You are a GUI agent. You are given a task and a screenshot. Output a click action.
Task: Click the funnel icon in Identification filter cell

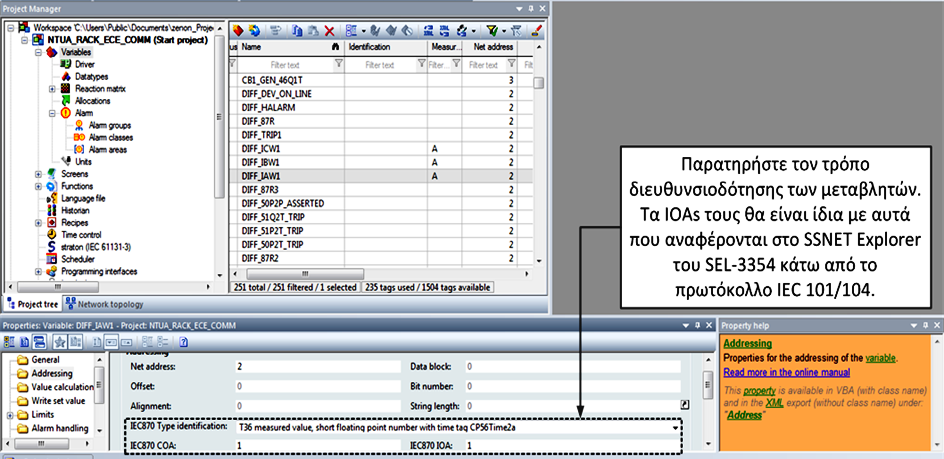pyautogui.click(x=421, y=63)
